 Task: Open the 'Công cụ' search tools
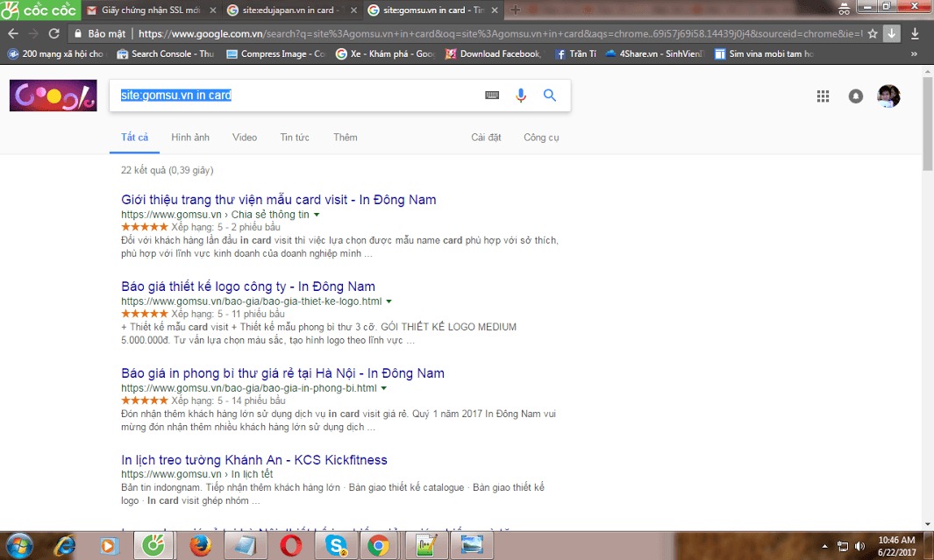coord(541,138)
